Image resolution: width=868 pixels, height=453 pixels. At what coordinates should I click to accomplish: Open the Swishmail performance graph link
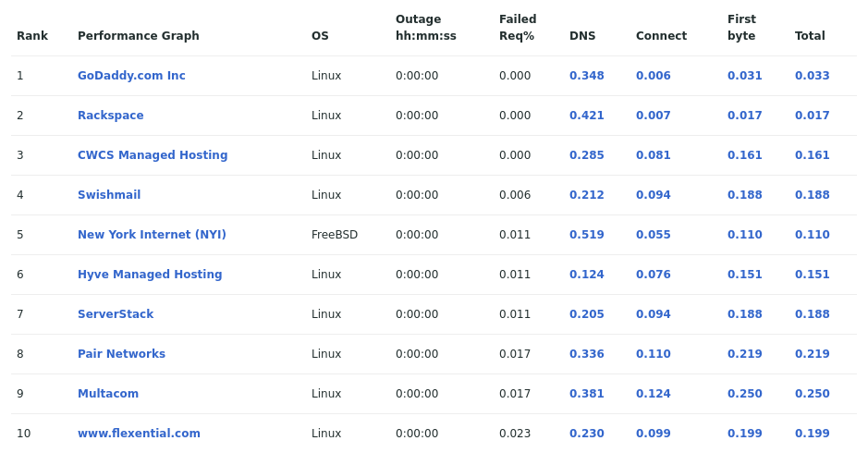pyautogui.click(x=109, y=195)
